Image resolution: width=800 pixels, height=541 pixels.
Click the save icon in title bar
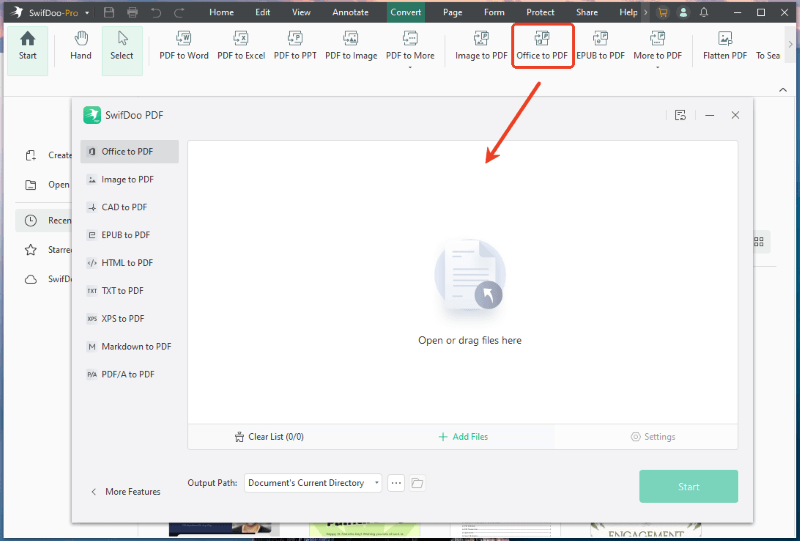point(109,12)
